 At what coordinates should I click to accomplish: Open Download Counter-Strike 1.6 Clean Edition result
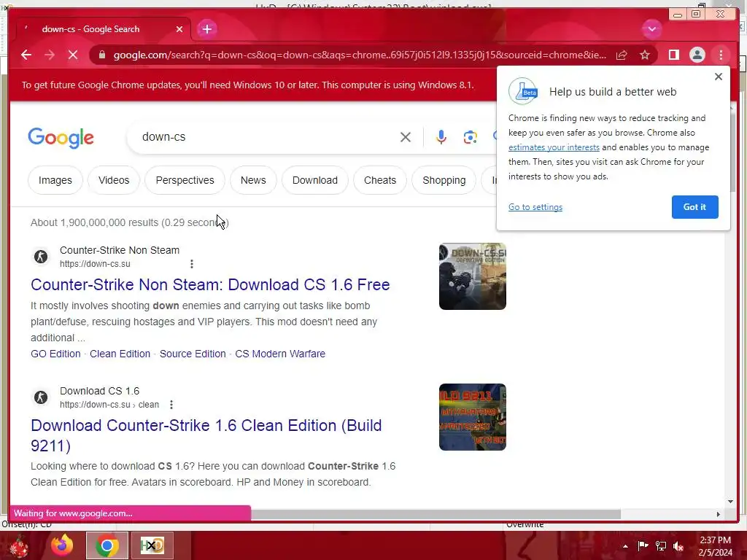click(x=206, y=435)
